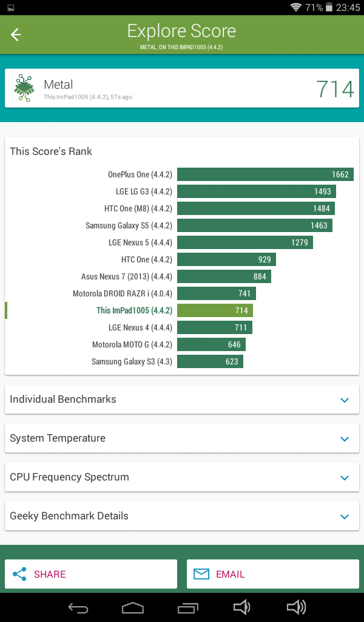Expand System Temperature chevron
The width and height of the screenshot is (364, 622).
(x=345, y=439)
